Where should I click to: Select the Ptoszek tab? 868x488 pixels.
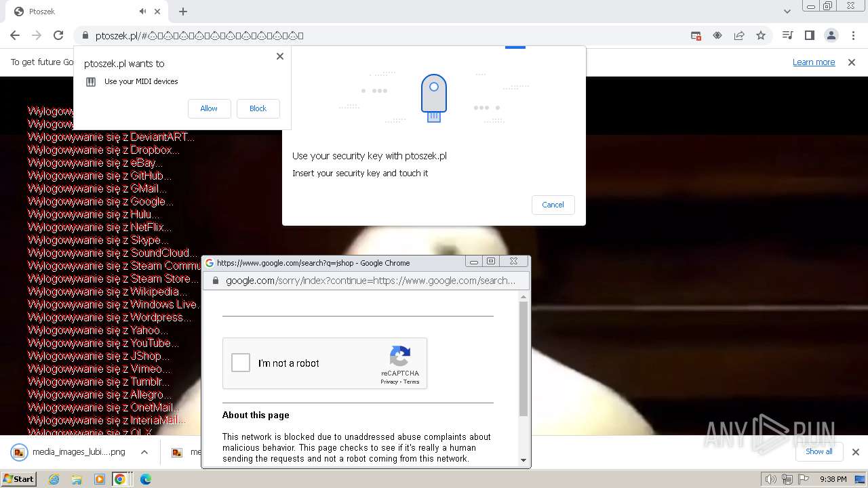click(x=87, y=12)
